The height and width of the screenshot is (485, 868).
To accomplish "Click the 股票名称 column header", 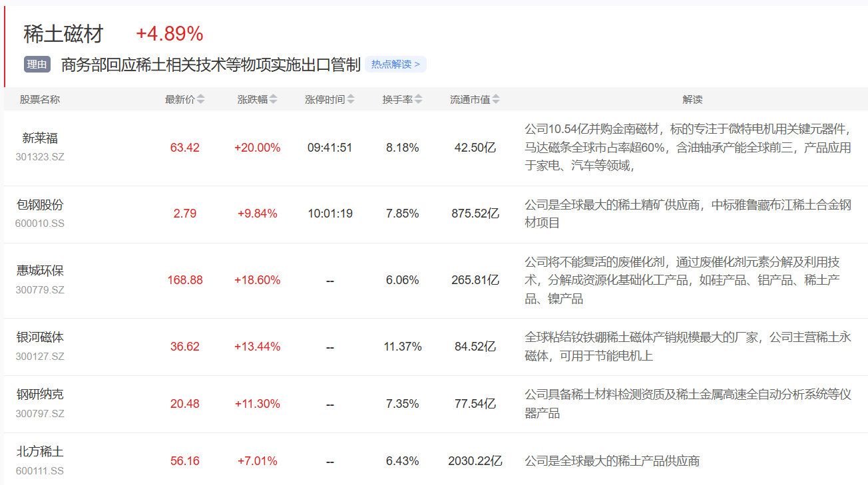I will [x=40, y=100].
